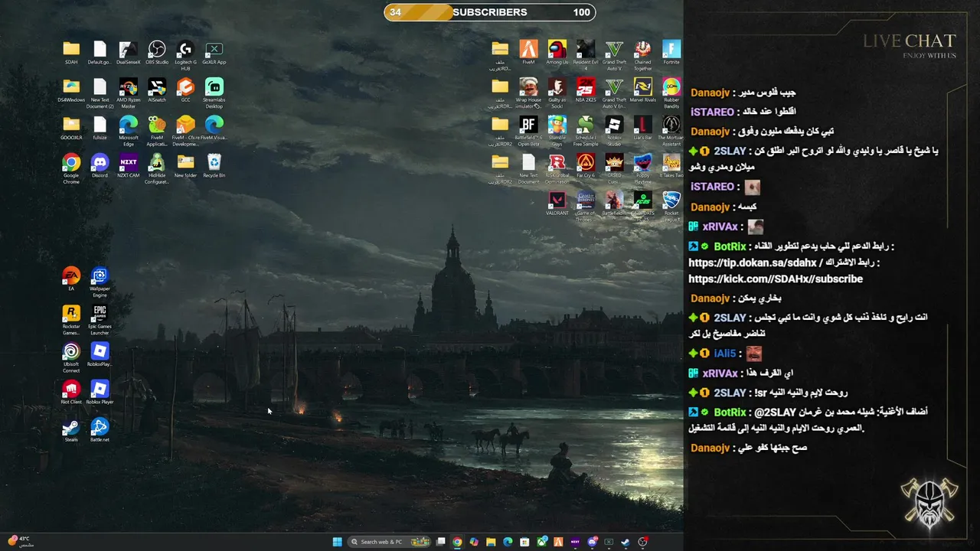The height and width of the screenshot is (551, 980).
Task: Select the HidHide Configuration icon
Action: [x=157, y=168]
